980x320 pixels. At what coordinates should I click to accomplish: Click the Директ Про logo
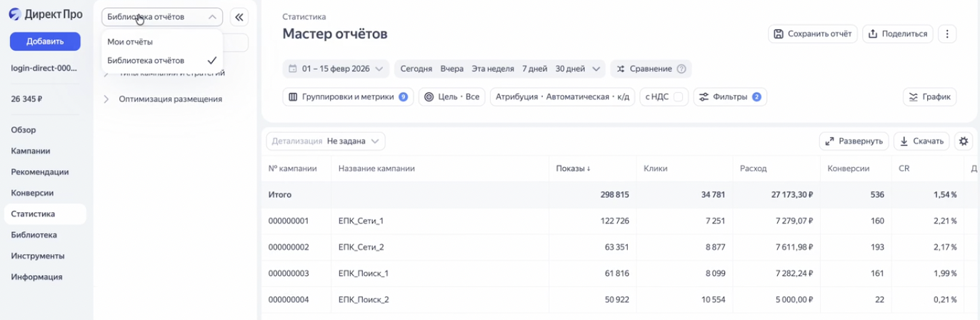(46, 14)
